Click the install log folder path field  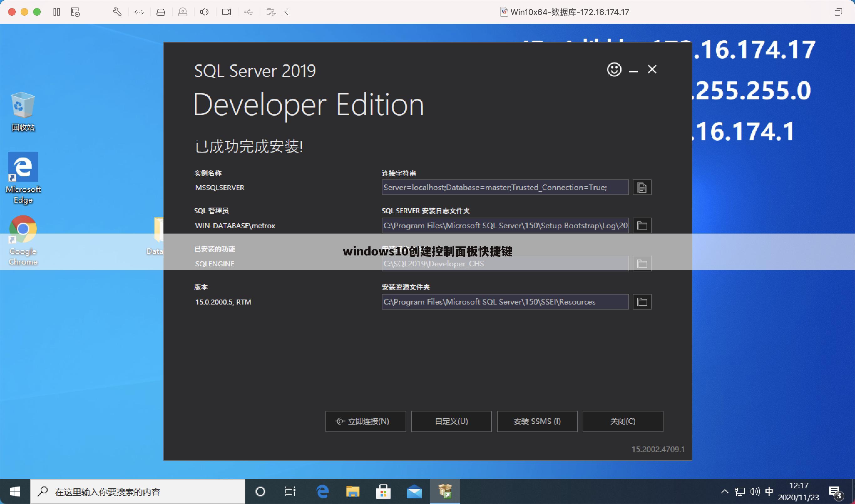505,225
